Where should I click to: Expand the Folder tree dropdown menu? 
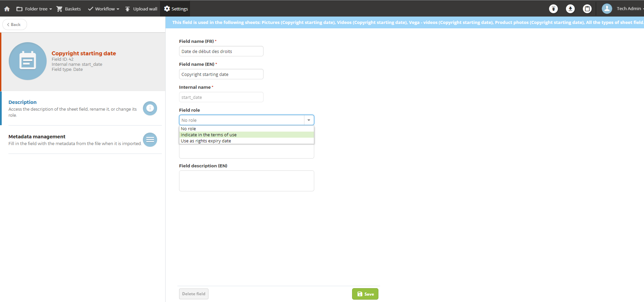34,9
